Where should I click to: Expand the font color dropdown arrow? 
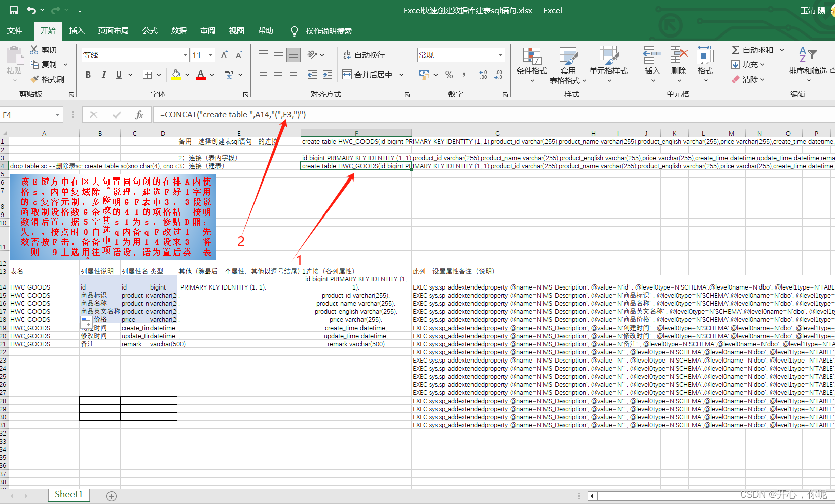pyautogui.click(x=212, y=75)
